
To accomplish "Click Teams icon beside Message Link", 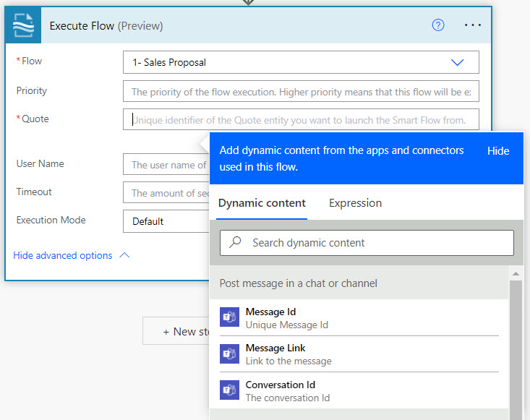I will point(229,353).
